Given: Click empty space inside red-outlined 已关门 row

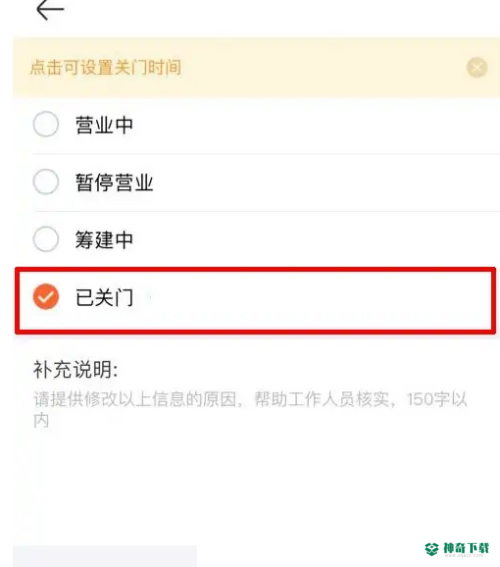Looking at the screenshot, I should (311, 298).
